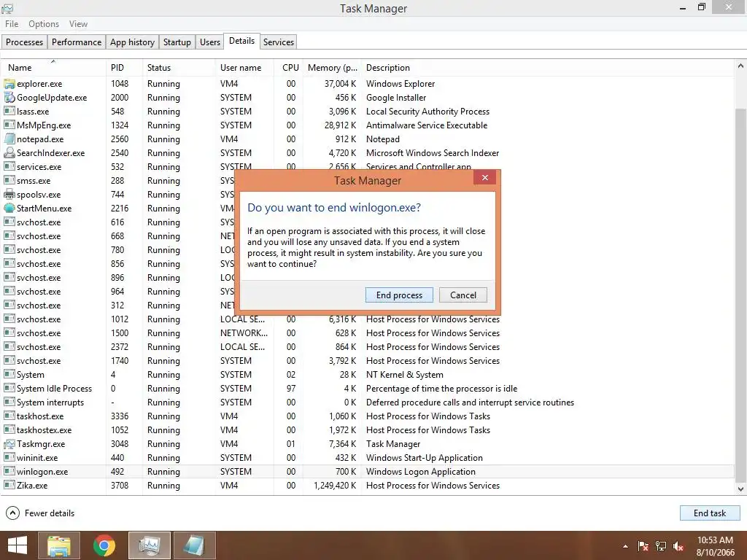Click the winlogon.exe process icon
The image size is (747, 560).
coord(9,472)
